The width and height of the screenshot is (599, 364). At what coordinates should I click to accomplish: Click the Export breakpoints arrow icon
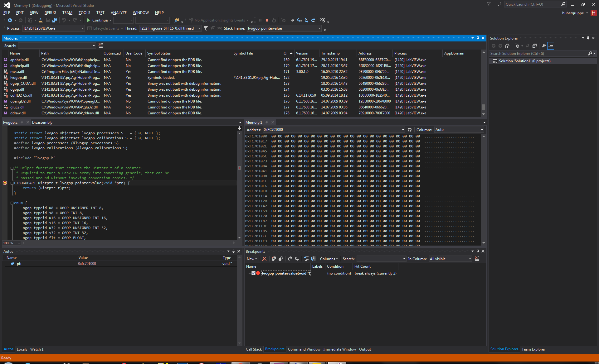[x=290, y=259]
